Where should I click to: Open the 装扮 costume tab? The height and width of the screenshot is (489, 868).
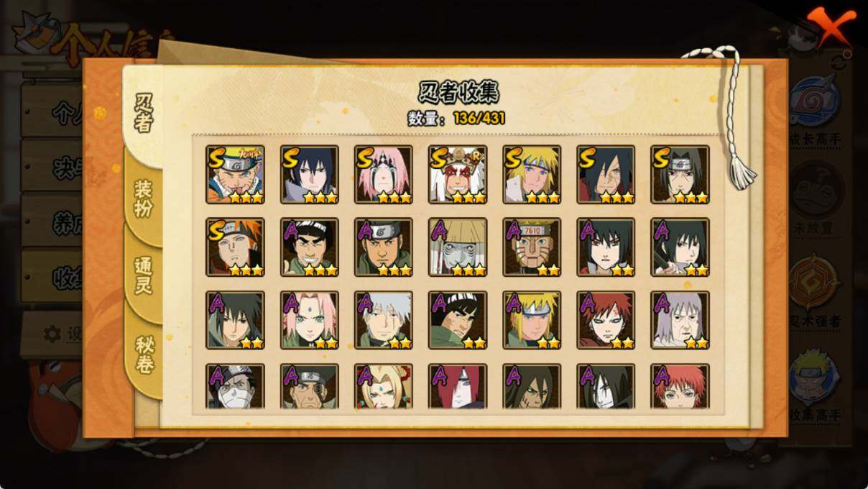click(144, 199)
